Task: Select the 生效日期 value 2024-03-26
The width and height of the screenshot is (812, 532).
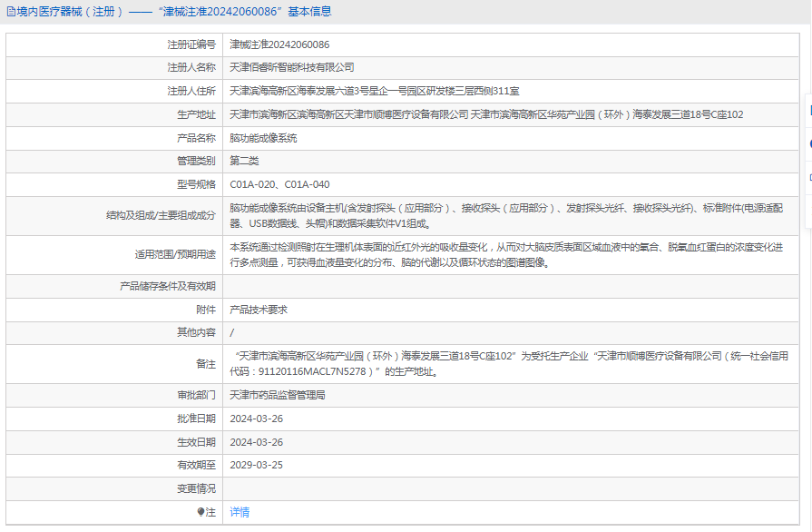Action: click(x=257, y=442)
